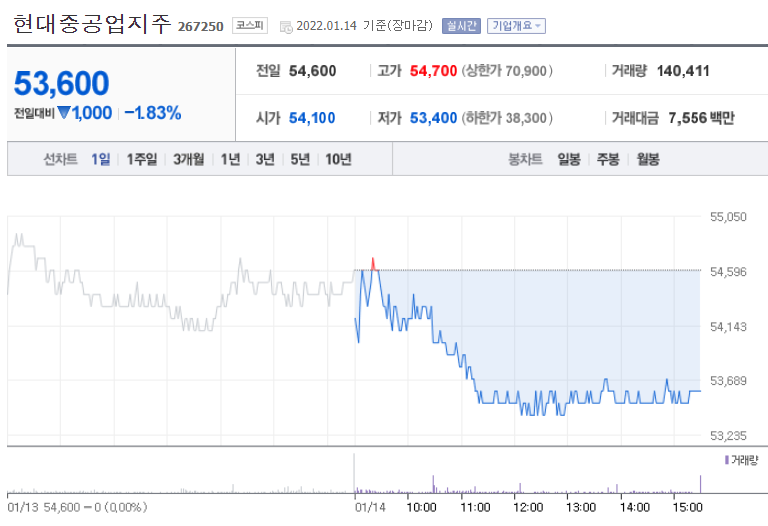Click the 2022.01.14 기준(장마감) date text
The width and height of the screenshot is (768, 526).
click(365, 25)
